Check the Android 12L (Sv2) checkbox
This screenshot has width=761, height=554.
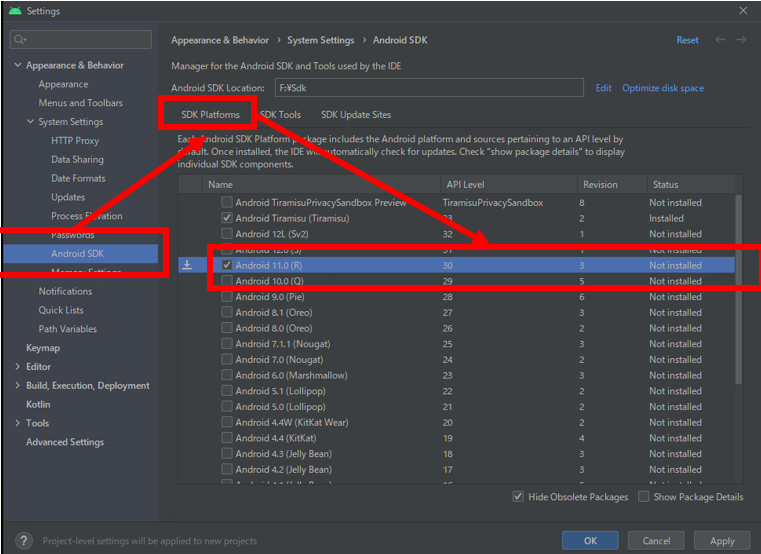click(227, 234)
